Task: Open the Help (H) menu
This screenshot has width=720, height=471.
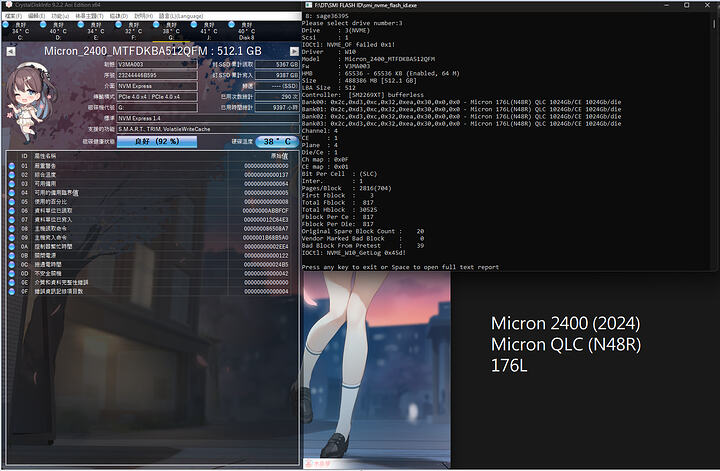Action: coord(144,16)
